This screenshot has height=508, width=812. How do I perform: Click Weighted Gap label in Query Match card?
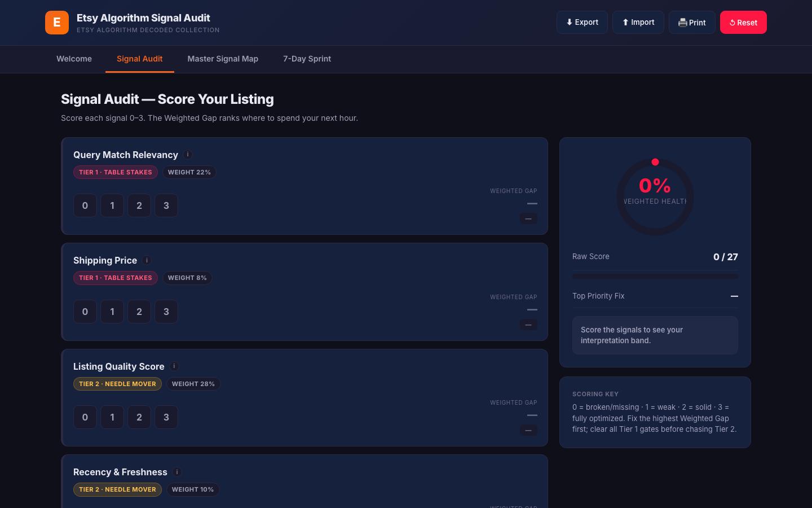tap(514, 191)
